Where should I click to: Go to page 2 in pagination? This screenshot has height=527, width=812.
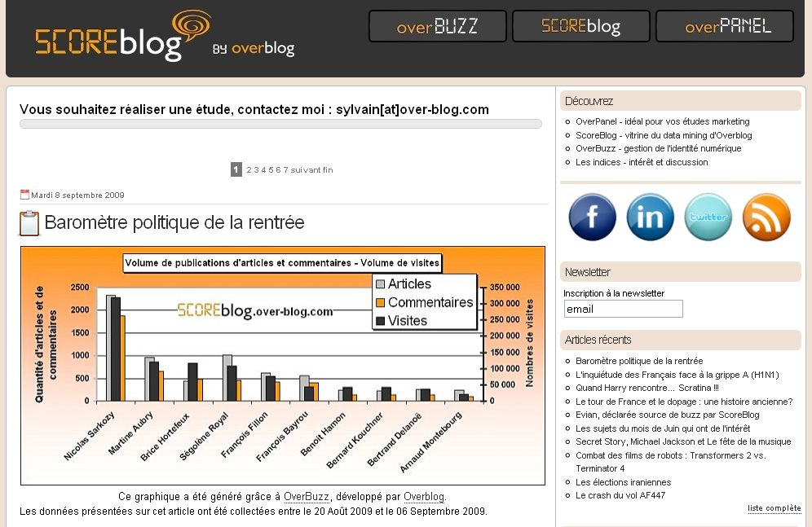click(249, 169)
